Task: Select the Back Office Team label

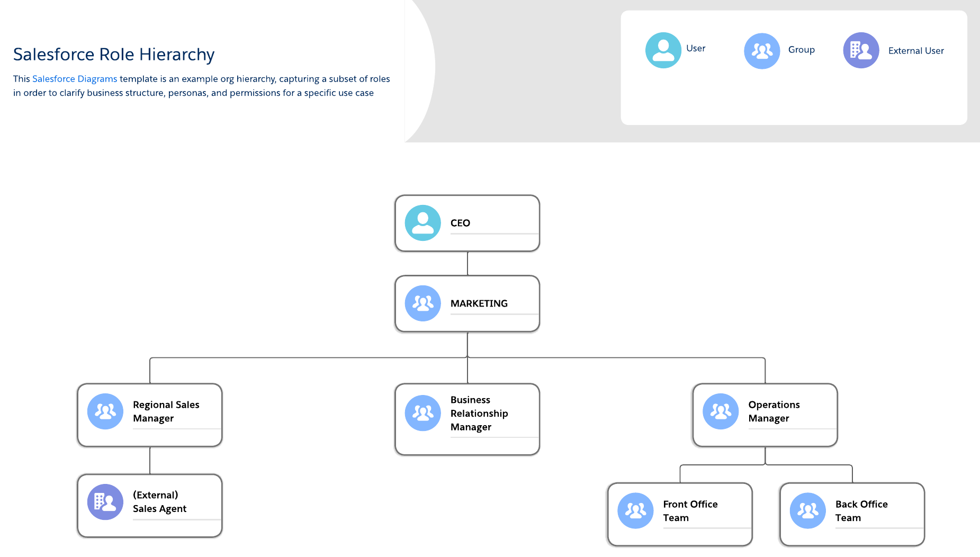Action: click(861, 511)
